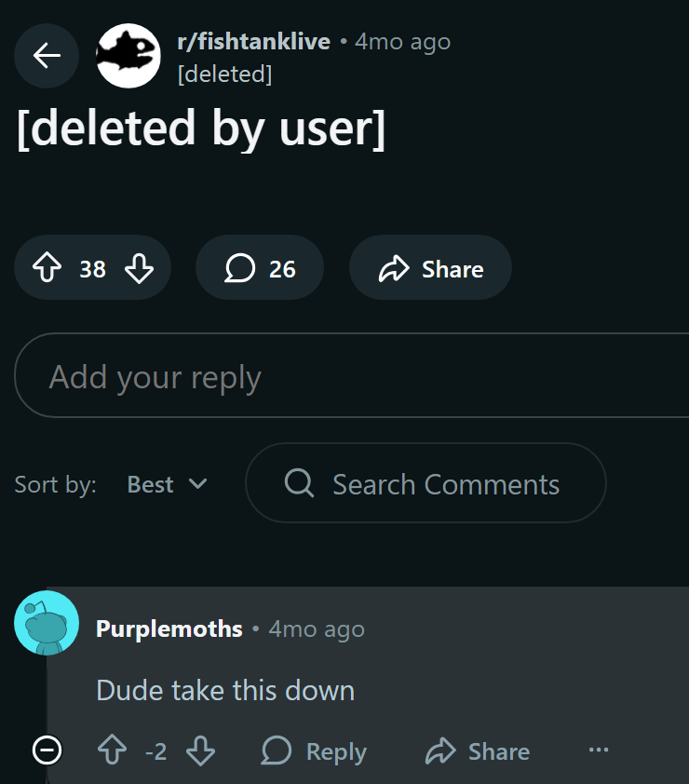689x784 pixels.
Task: Expand the Sort by Best dropdown
Action: (x=167, y=484)
